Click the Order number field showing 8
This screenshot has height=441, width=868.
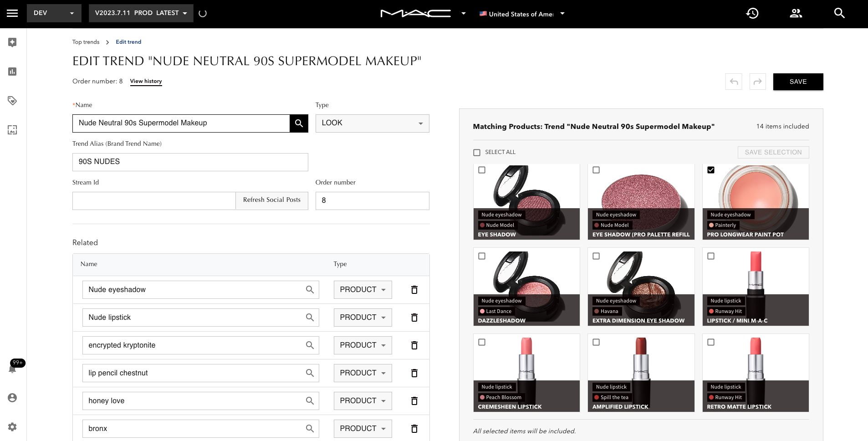(x=373, y=201)
